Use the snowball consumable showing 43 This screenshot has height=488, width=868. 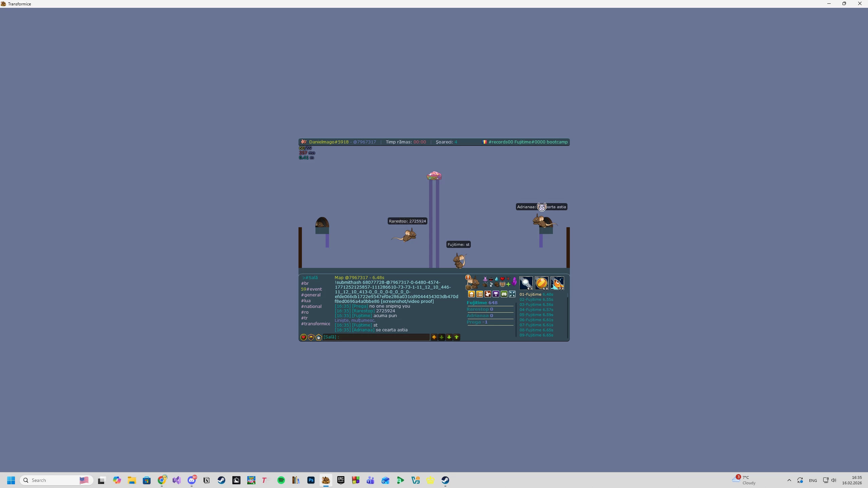[x=526, y=283]
